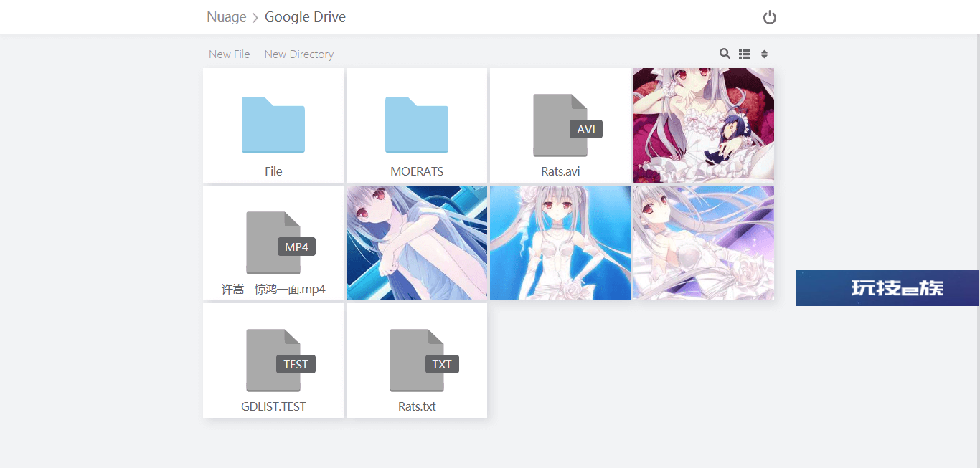
Task: Click the GDLIST.TEST filename text
Action: [273, 406]
